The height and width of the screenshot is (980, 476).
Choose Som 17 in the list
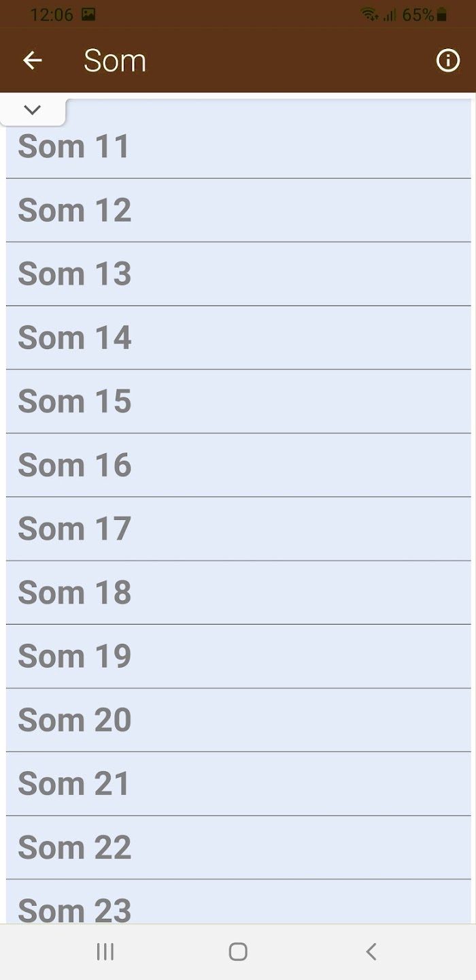click(x=238, y=529)
